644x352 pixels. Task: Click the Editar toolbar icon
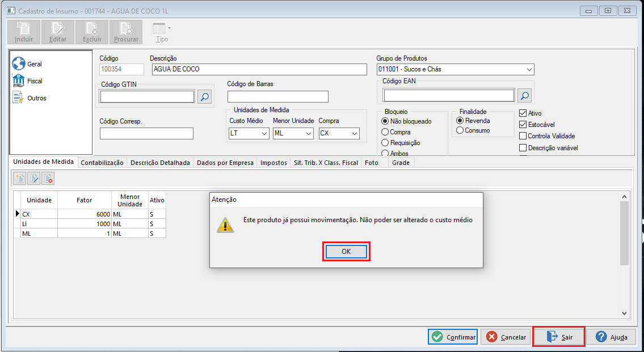point(58,32)
